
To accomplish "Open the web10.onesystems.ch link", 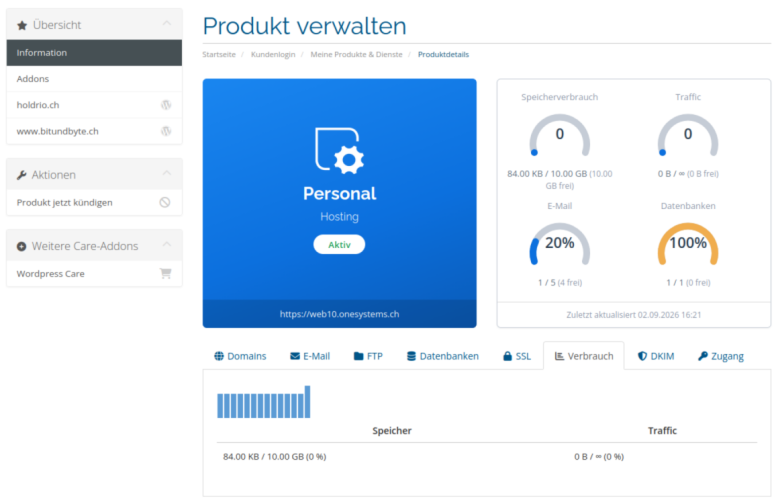I will tap(340, 314).
